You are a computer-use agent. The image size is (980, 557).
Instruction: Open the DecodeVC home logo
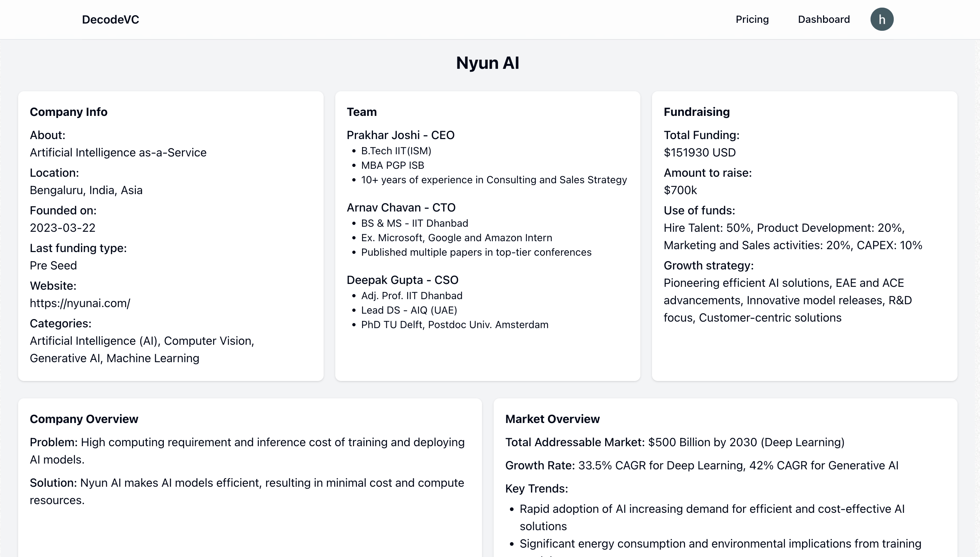(110, 20)
